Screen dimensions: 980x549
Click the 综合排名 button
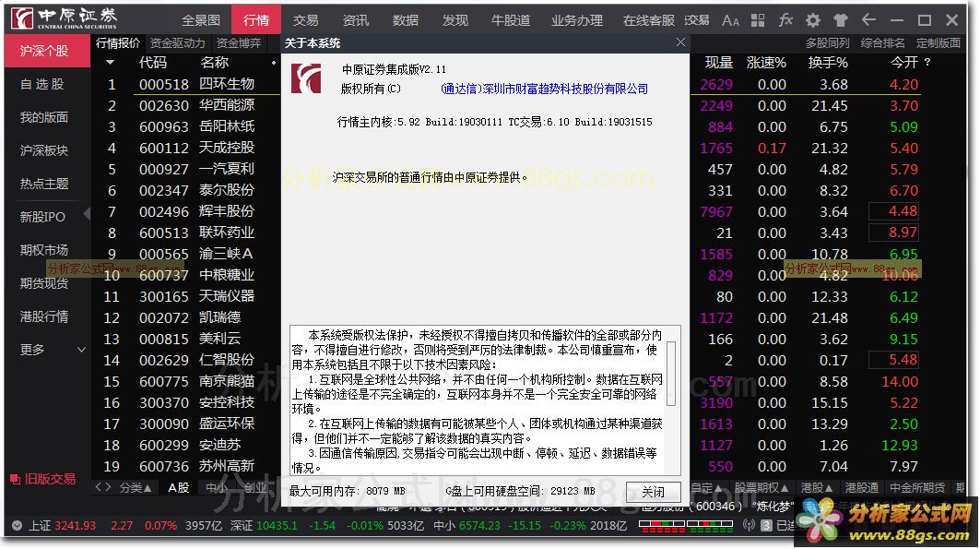pos(882,43)
